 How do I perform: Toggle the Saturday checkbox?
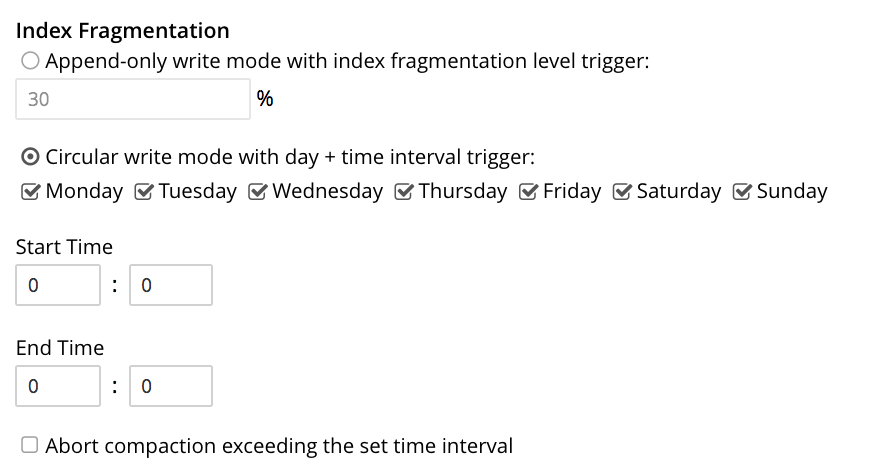click(x=622, y=191)
